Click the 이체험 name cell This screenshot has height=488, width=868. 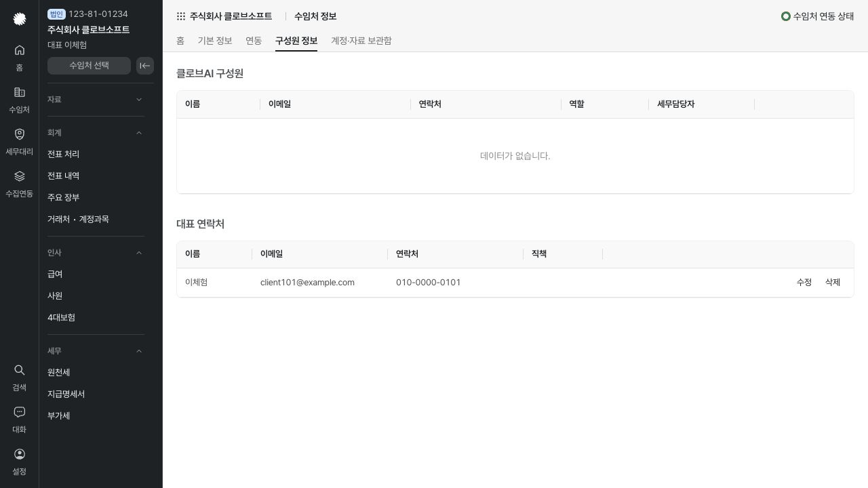pos(197,283)
